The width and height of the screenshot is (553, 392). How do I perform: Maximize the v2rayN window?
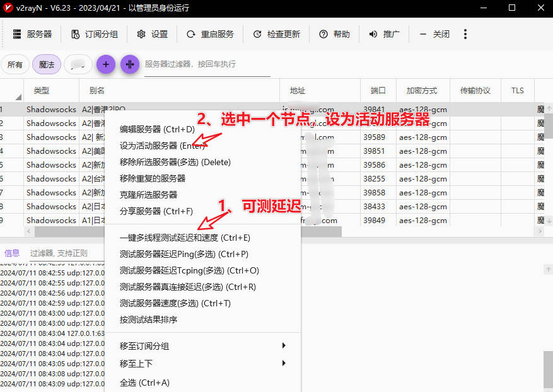point(512,8)
